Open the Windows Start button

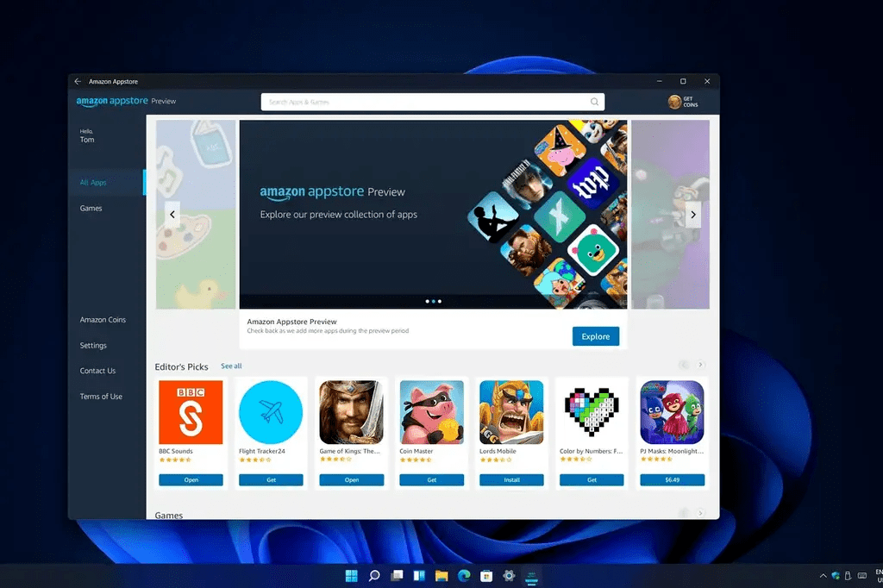click(x=352, y=576)
